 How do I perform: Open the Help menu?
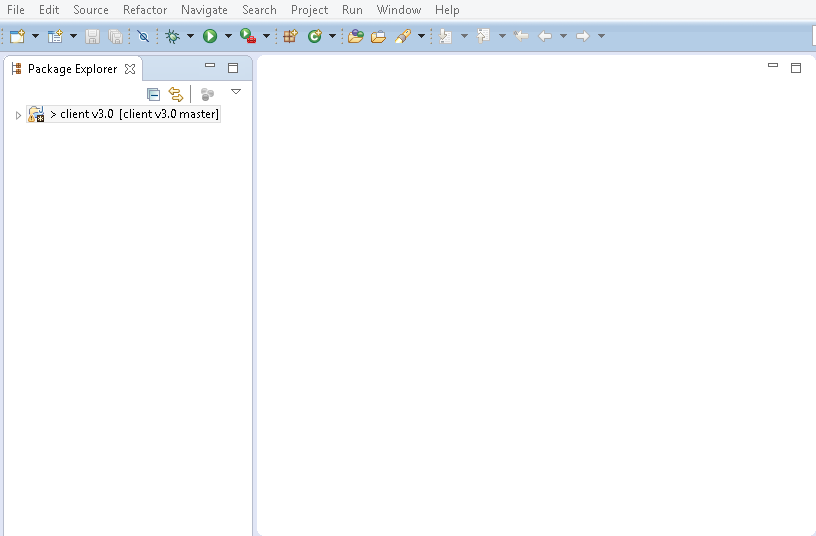tap(447, 10)
